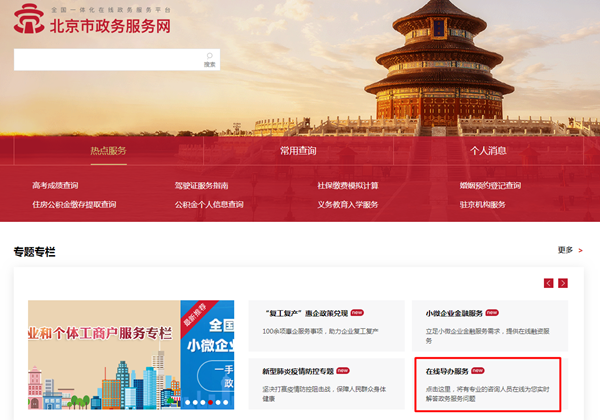Expand 更多 in 专题专栏 section

click(x=570, y=250)
